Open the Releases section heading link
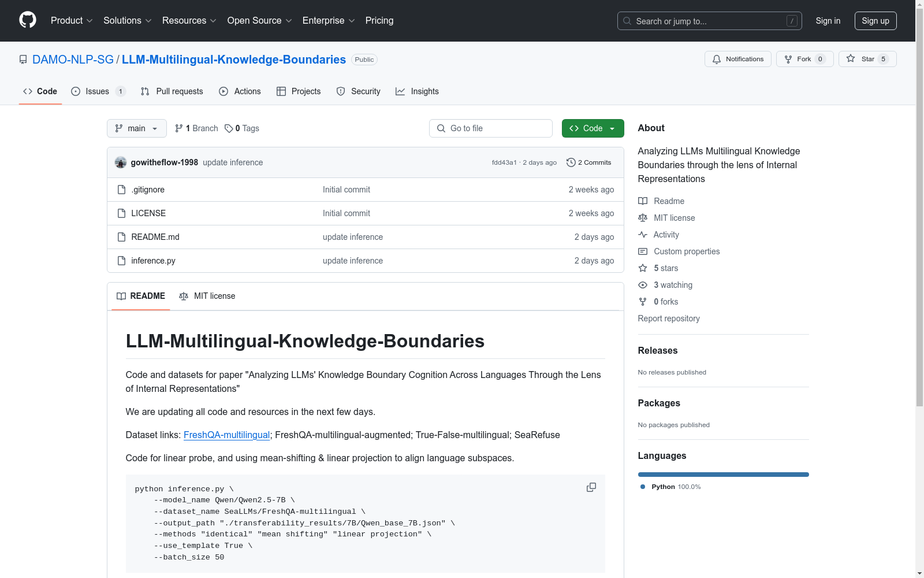Image resolution: width=924 pixels, height=578 pixels. point(658,350)
